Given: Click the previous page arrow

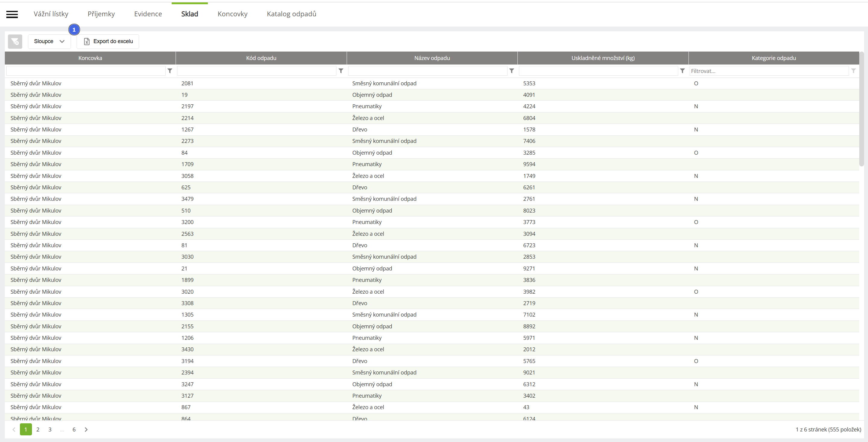Looking at the screenshot, I should click(14, 429).
